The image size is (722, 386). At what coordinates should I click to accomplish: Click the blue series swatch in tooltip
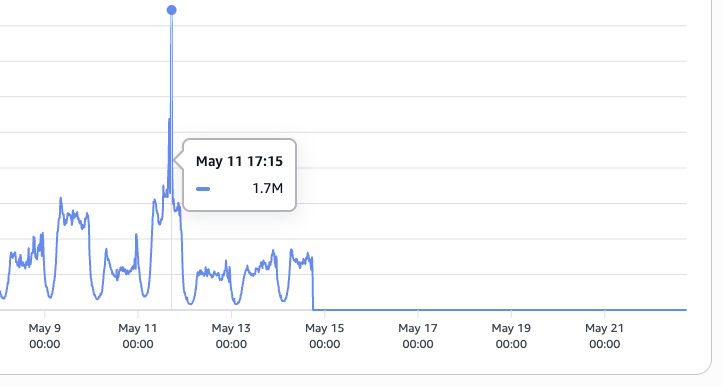pos(203,189)
